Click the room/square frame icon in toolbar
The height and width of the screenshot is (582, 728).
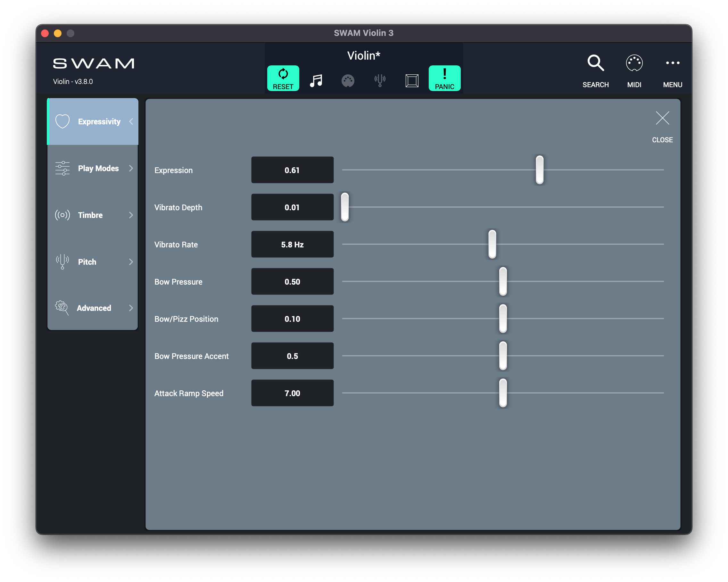click(412, 81)
